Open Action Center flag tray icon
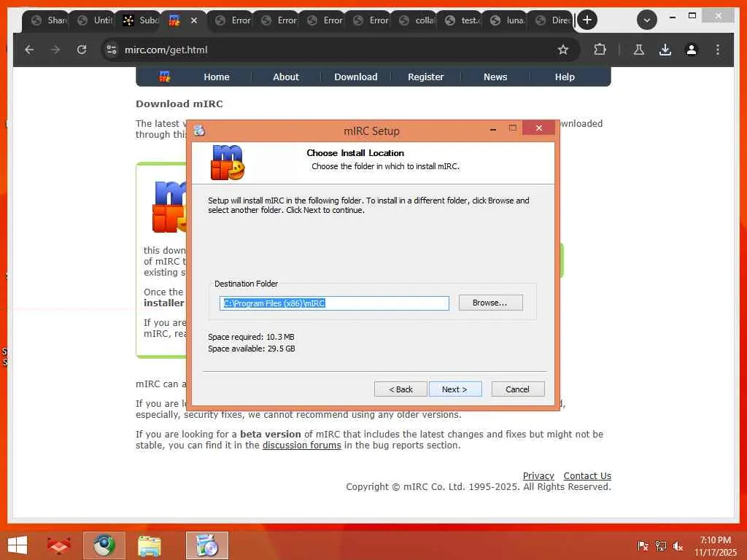 click(x=643, y=545)
